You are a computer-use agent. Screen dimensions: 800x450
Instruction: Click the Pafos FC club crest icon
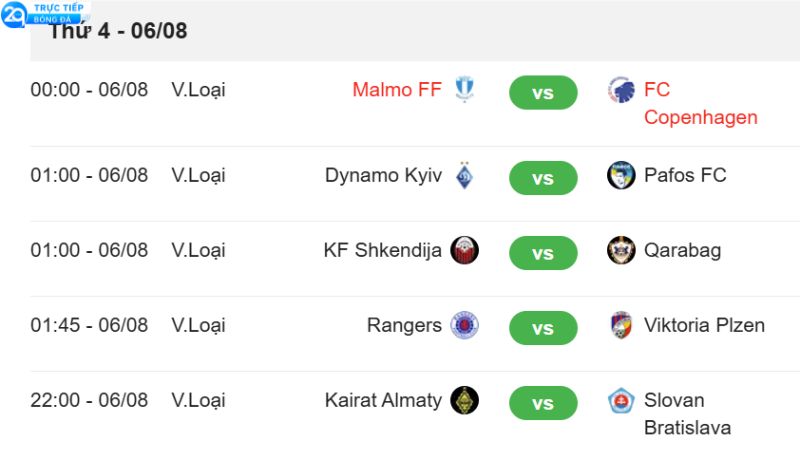(x=621, y=176)
